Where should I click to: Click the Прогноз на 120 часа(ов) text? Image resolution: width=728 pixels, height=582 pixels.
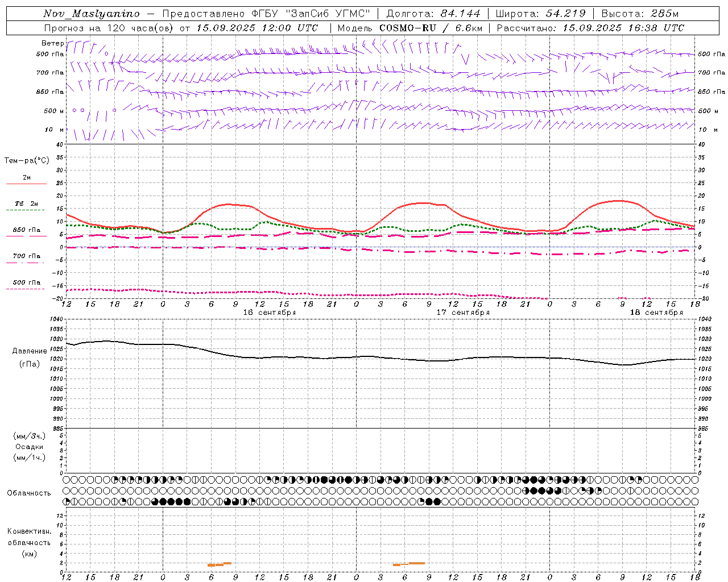[x=110, y=28]
